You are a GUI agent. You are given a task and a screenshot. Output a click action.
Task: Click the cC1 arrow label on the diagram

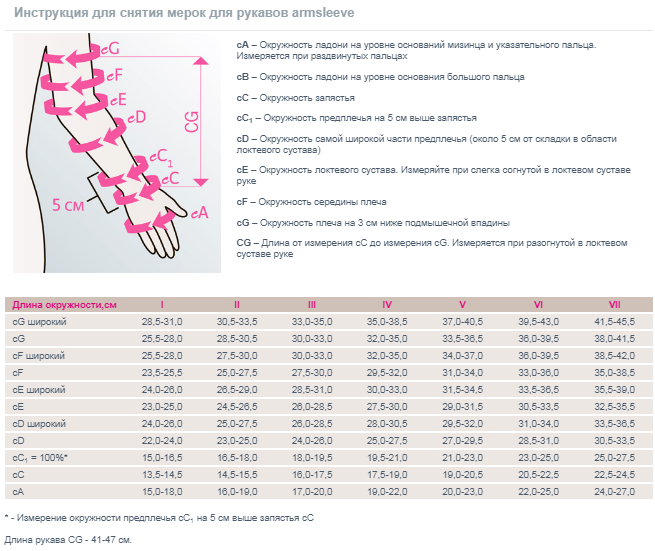pyautogui.click(x=161, y=158)
